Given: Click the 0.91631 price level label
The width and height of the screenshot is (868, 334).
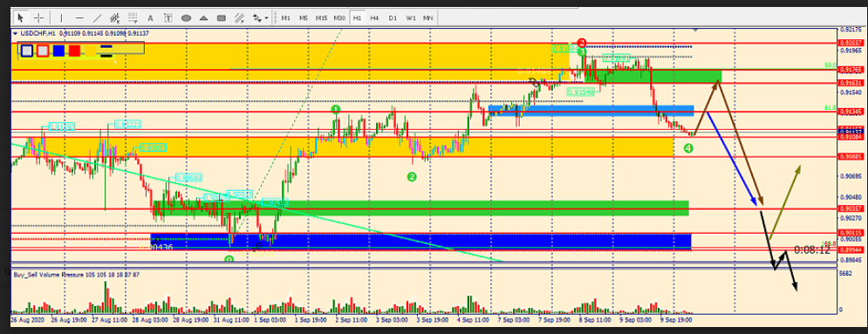Looking at the screenshot, I should 851,83.
